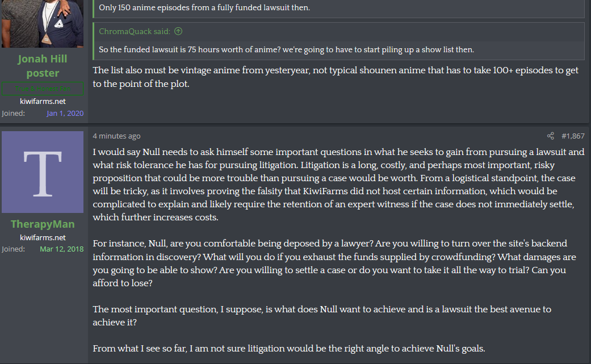Open the Jonah Hill poster profile name

point(43,66)
